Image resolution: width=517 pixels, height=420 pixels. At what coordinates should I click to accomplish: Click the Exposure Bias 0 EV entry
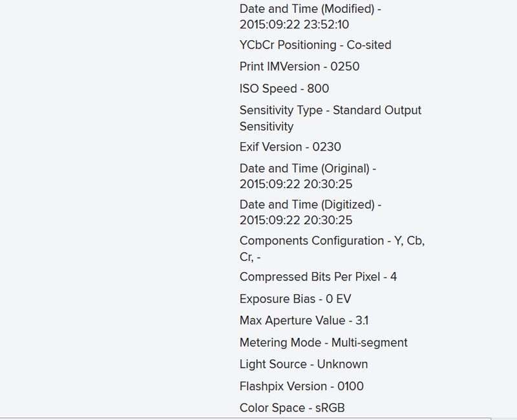click(x=295, y=299)
